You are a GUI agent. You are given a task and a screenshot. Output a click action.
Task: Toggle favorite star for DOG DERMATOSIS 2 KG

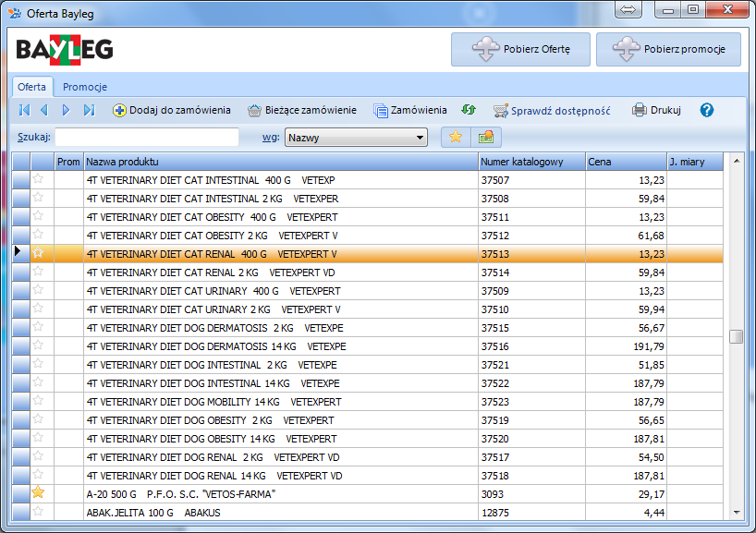click(38, 327)
